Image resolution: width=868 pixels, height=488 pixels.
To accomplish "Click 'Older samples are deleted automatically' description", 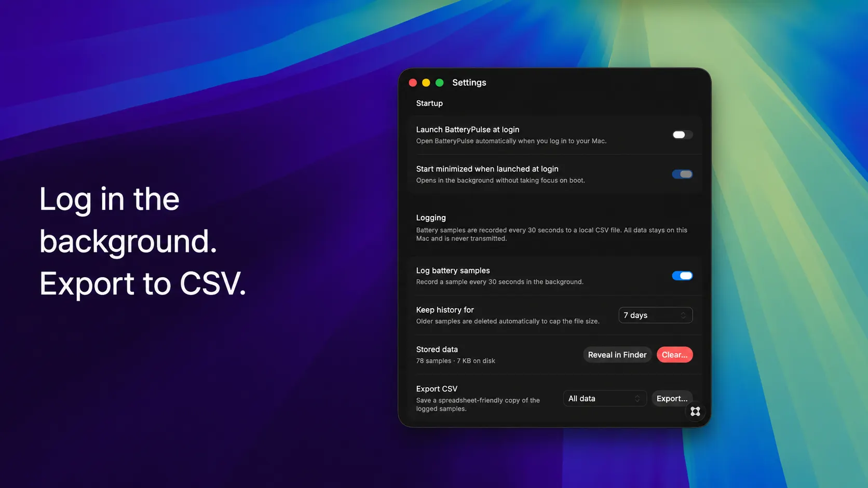I will [x=508, y=321].
